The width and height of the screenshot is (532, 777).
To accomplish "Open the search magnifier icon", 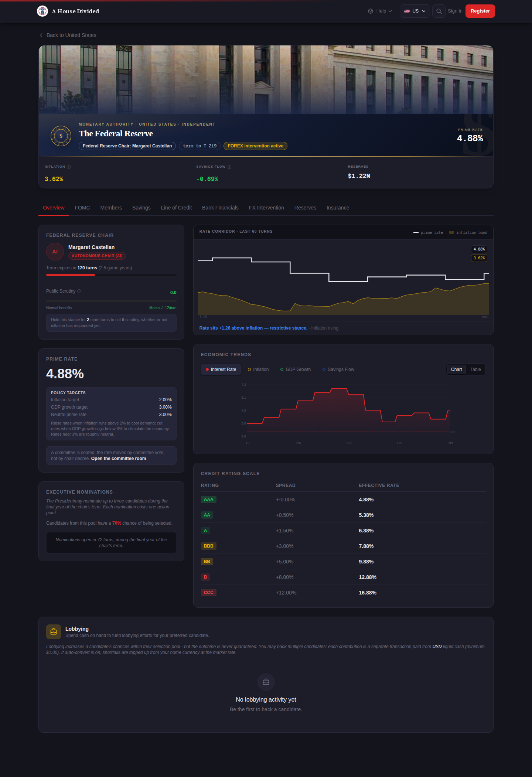I will pyautogui.click(x=439, y=11).
